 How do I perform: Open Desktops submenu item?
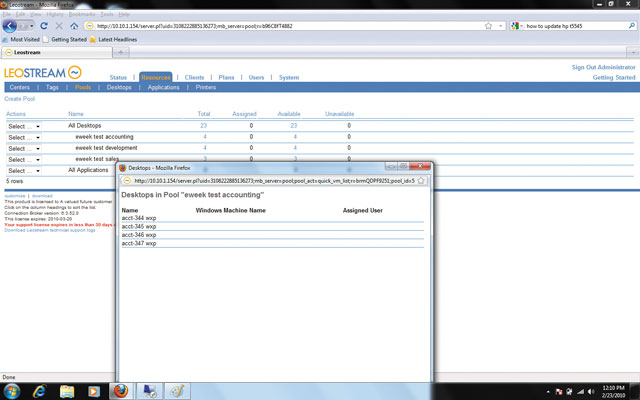click(119, 87)
